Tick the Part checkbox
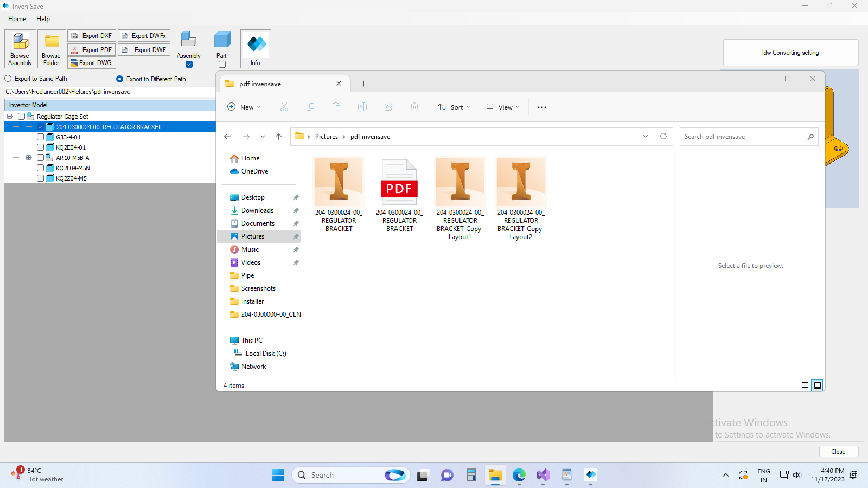The height and width of the screenshot is (488, 868). tap(222, 65)
